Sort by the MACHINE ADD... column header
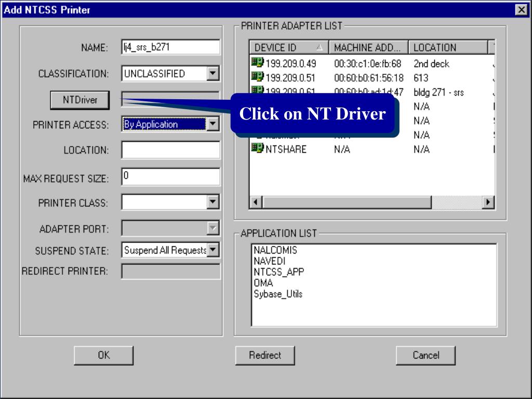Screen dimensions: 532x399 pyautogui.click(x=369, y=47)
